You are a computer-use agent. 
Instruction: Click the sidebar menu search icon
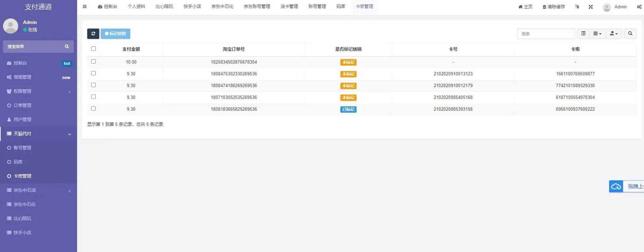67,46
